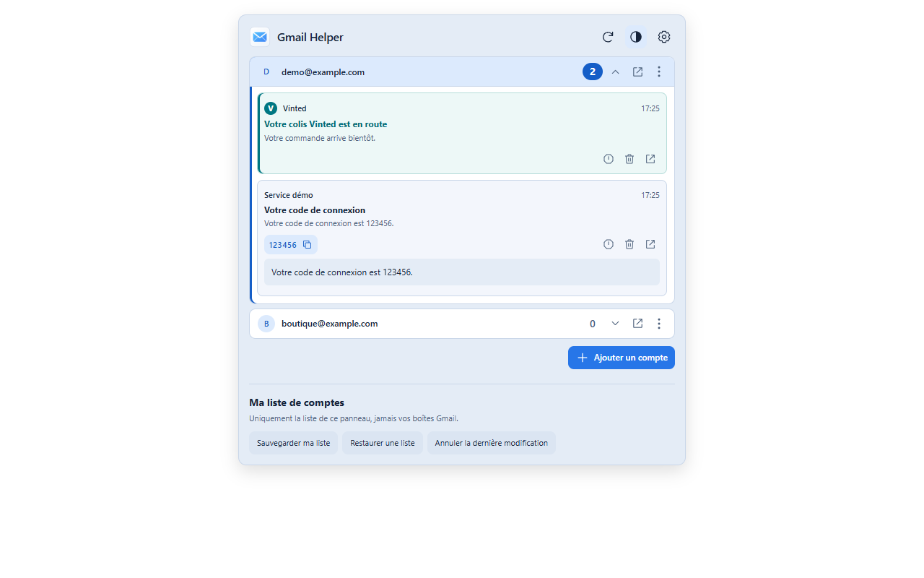Click the 'Ma liste de comptes' heading

[297, 403]
